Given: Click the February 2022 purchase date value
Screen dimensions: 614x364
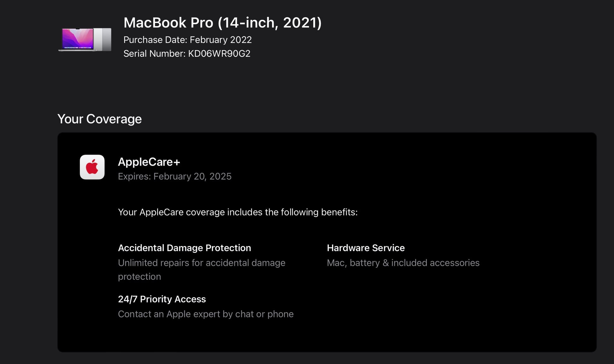Looking at the screenshot, I should [x=221, y=40].
